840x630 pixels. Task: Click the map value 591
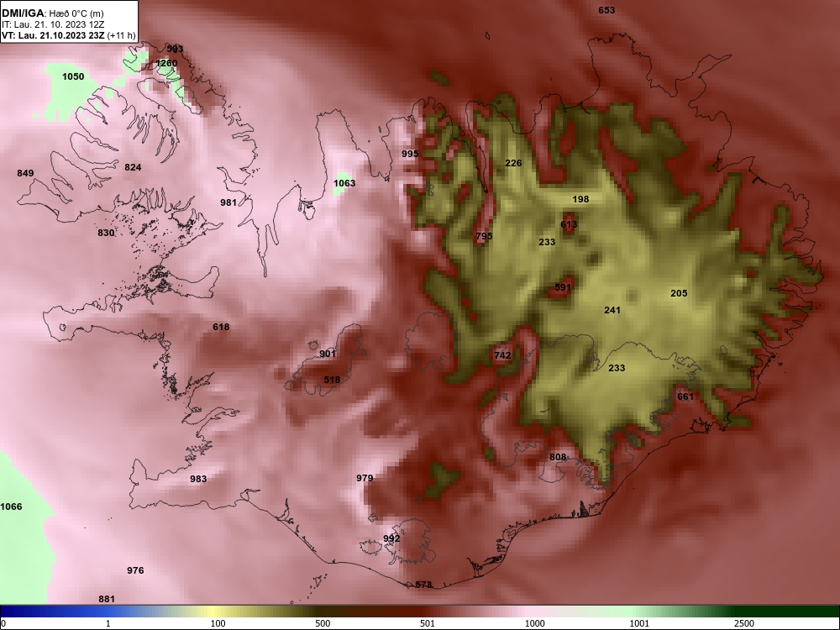(x=563, y=287)
